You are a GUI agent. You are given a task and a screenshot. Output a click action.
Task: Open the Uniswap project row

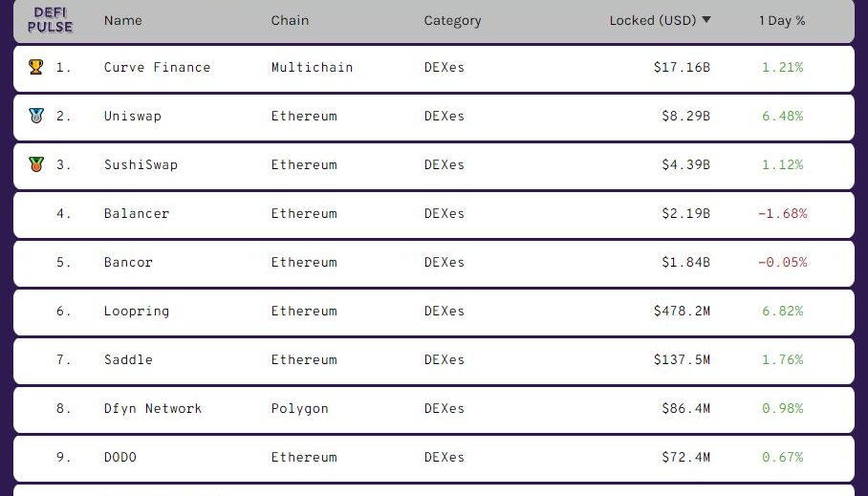click(x=434, y=117)
